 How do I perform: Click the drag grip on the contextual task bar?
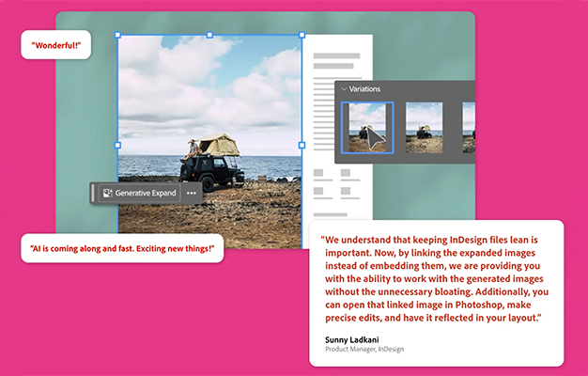pos(93,193)
